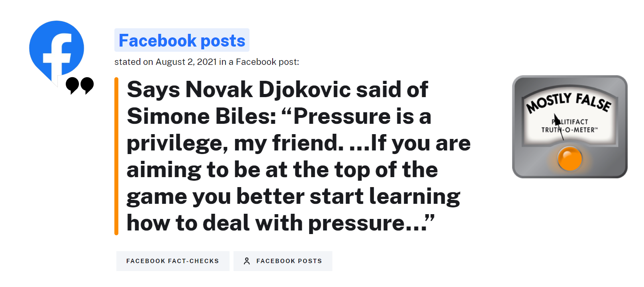Click the "stated on August 2, 2021" line
Viewport: 644px width, 287px height.
[206, 62]
